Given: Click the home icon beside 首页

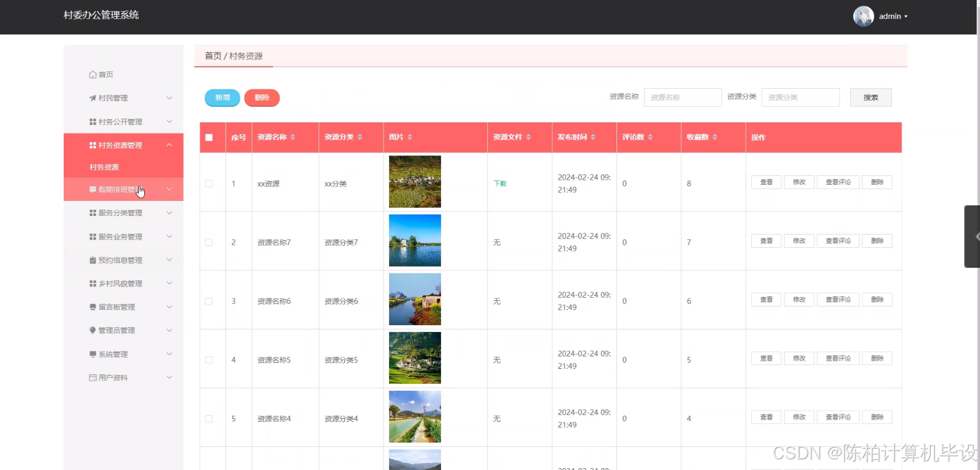Looking at the screenshot, I should (x=92, y=75).
